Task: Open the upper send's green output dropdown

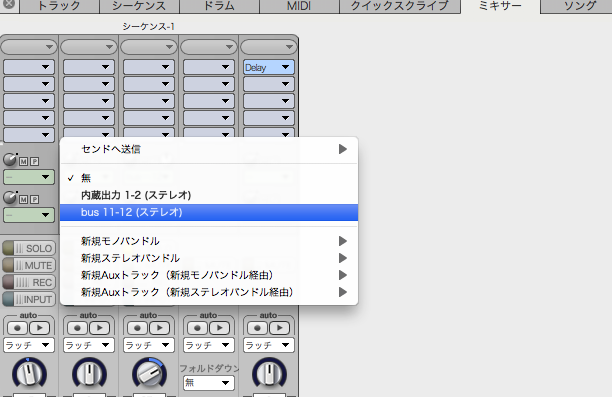Action: (x=28, y=177)
